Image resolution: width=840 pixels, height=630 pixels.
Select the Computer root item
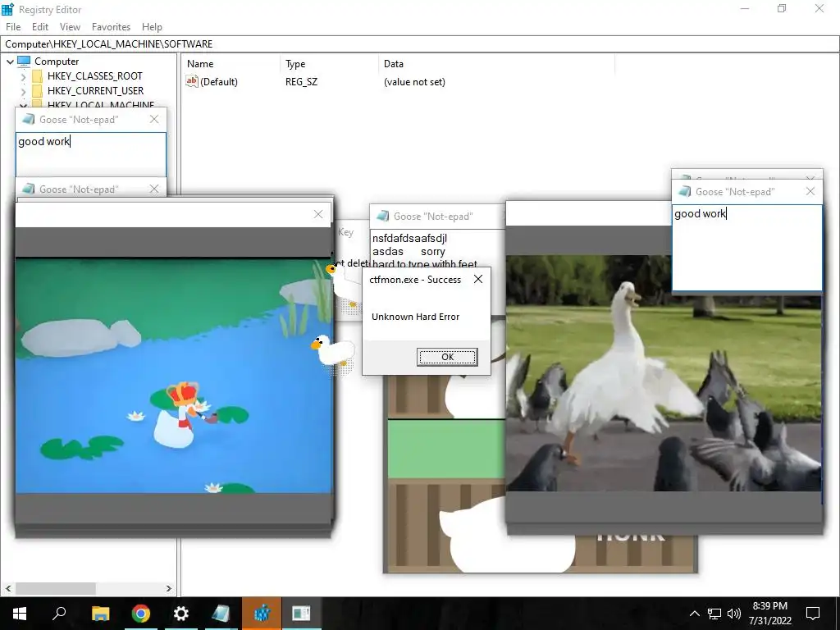point(57,62)
